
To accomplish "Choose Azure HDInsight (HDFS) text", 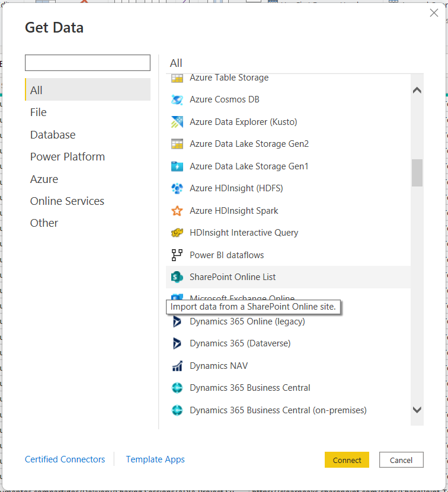I will (x=236, y=188).
